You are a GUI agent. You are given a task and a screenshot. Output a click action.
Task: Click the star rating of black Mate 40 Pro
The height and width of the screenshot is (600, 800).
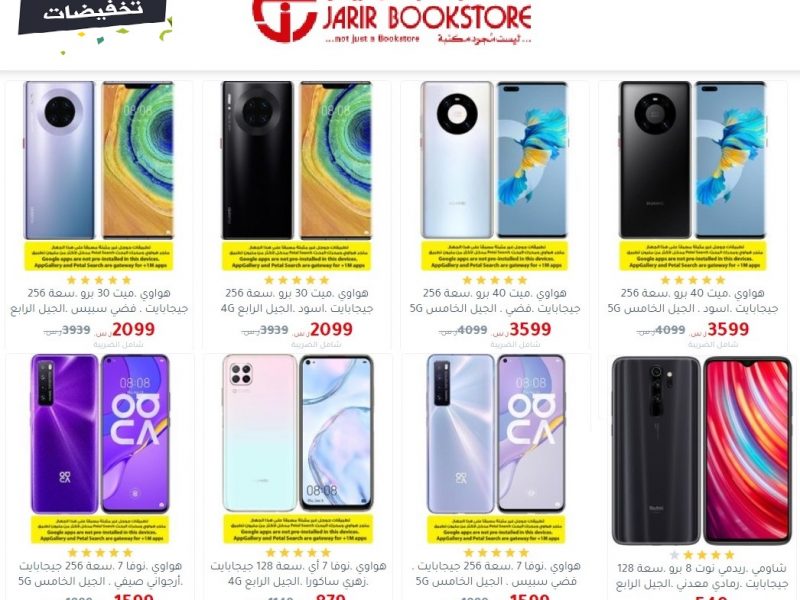pos(692,280)
